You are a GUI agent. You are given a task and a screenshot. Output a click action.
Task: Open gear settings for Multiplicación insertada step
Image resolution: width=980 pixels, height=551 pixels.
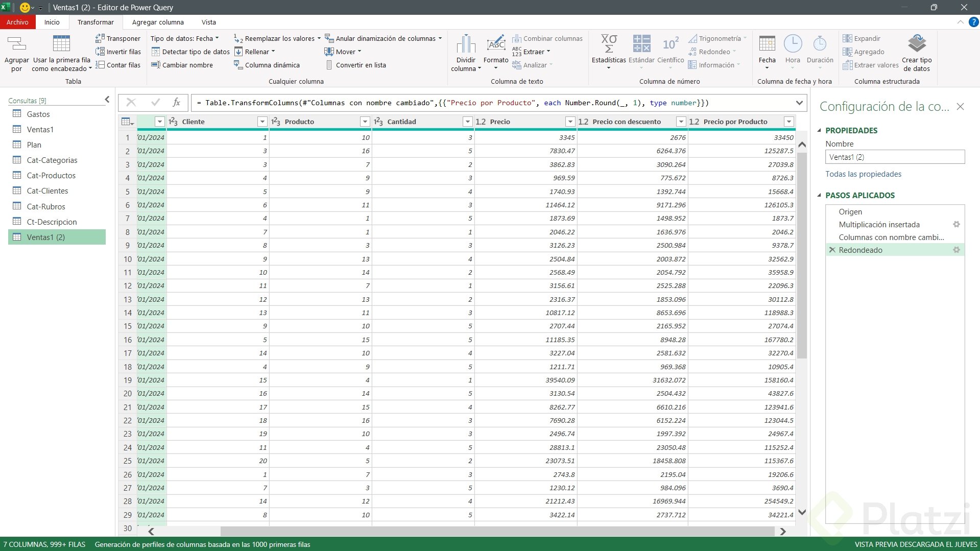coord(956,225)
